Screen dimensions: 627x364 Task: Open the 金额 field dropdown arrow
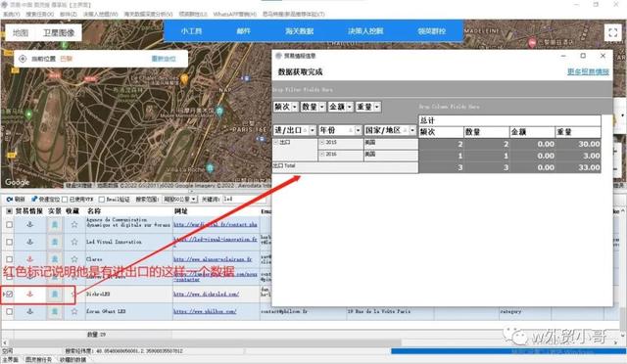point(350,107)
